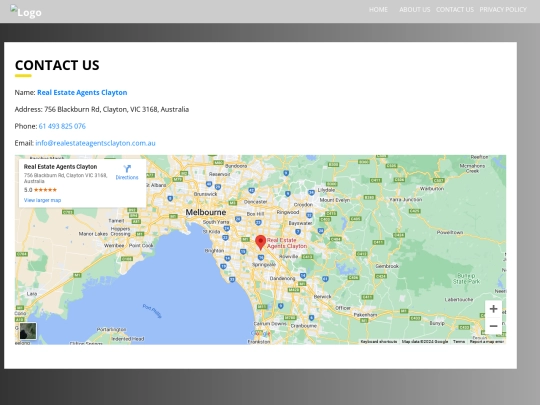540x405 pixels.
Task: Click the Logo image in header
Action: (26, 12)
